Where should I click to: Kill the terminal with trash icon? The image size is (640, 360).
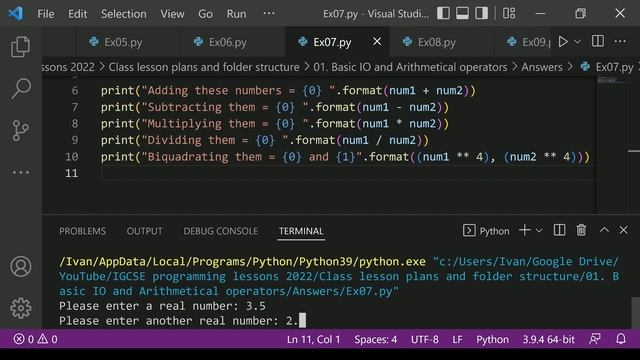[x=581, y=230]
